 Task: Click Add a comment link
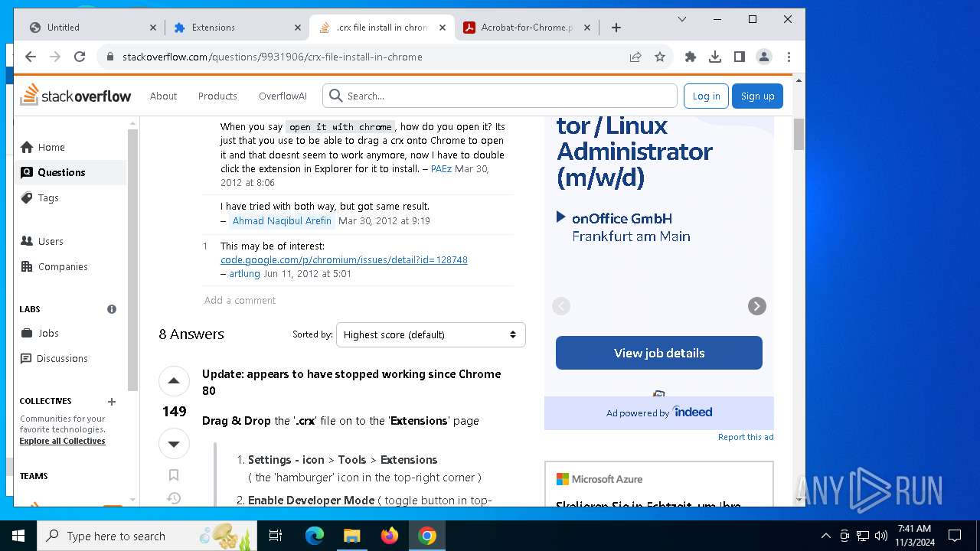click(240, 300)
